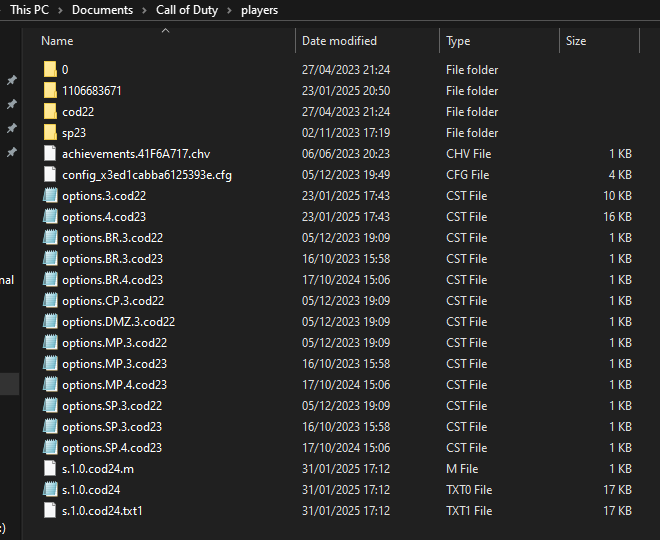Select folder name sp23
This screenshot has height=540, width=660.
click(74, 133)
